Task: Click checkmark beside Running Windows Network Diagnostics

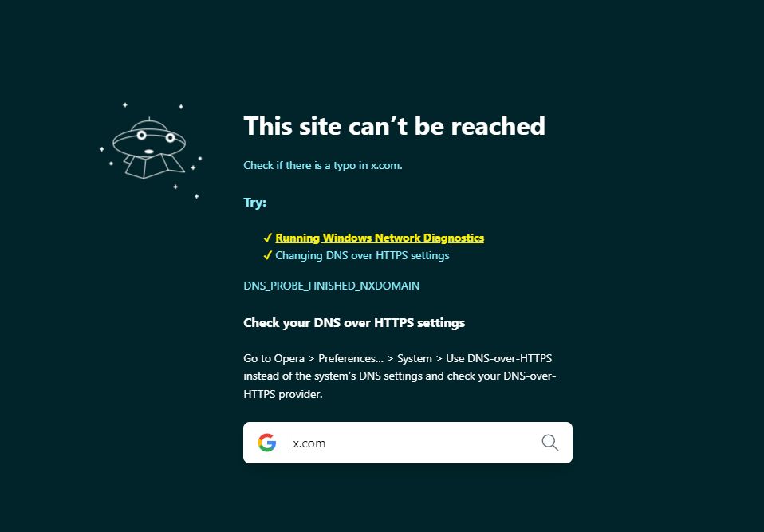Action: [267, 238]
